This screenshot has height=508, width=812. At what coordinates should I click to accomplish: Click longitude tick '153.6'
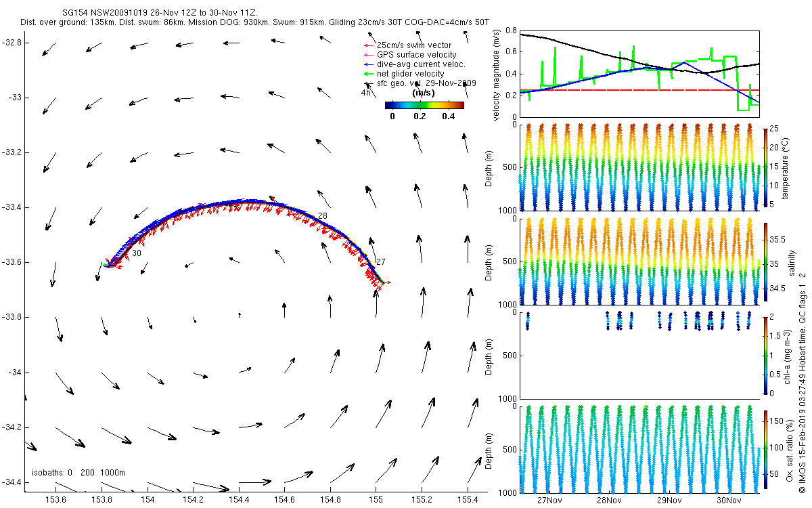[x=55, y=500]
